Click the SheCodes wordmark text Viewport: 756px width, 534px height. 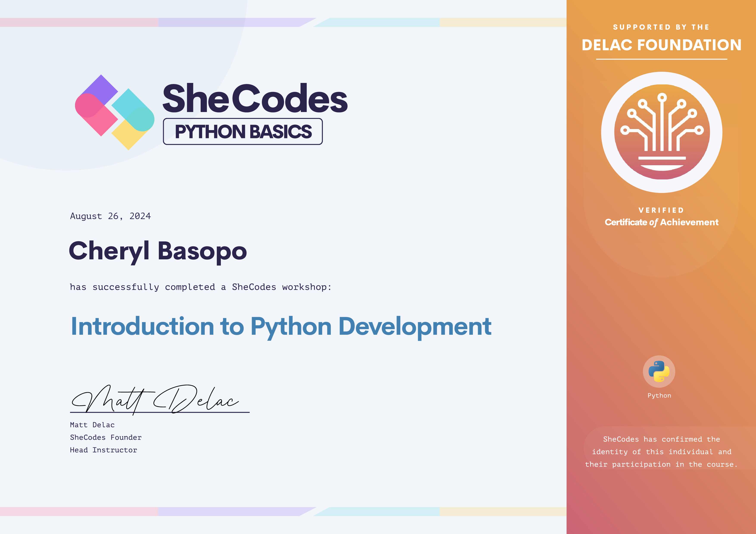tap(255, 98)
